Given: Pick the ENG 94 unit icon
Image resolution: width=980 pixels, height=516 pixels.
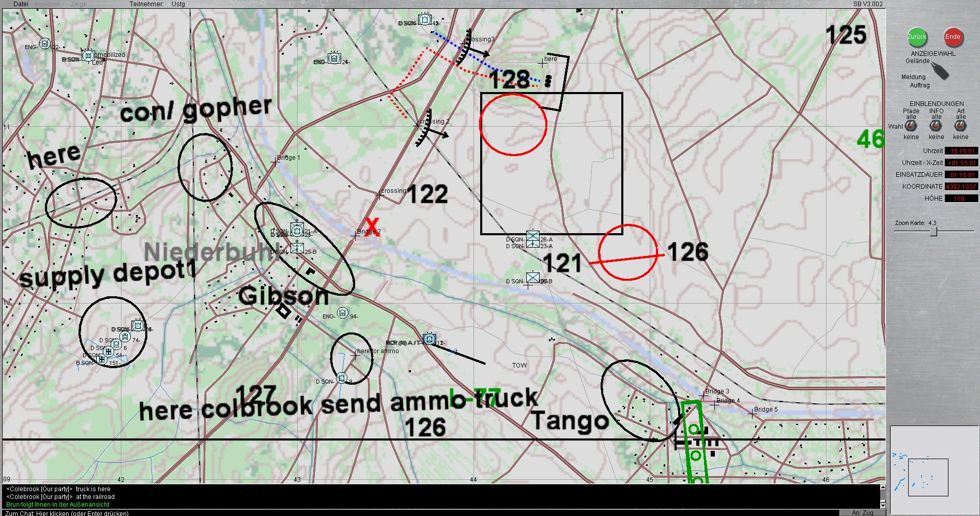Looking at the screenshot, I should 342,313.
